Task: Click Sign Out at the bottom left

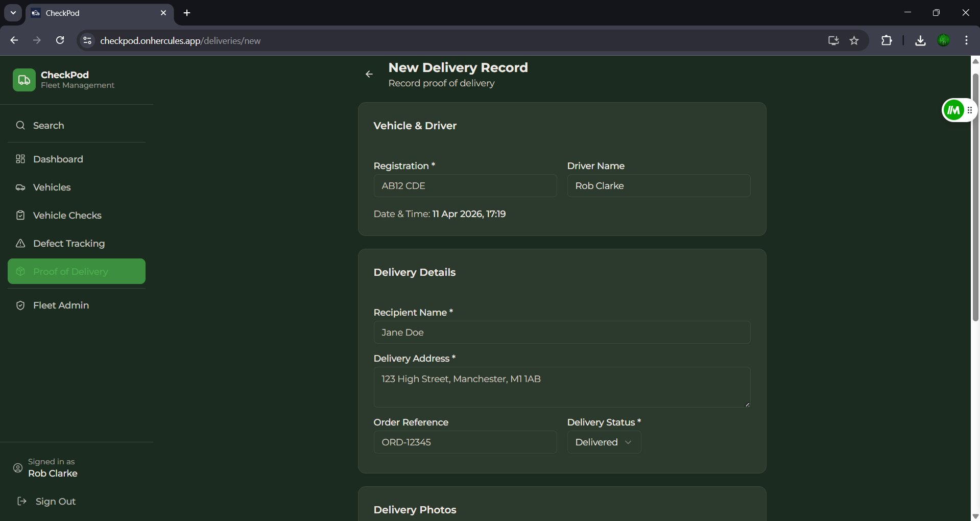Action: coord(55,502)
